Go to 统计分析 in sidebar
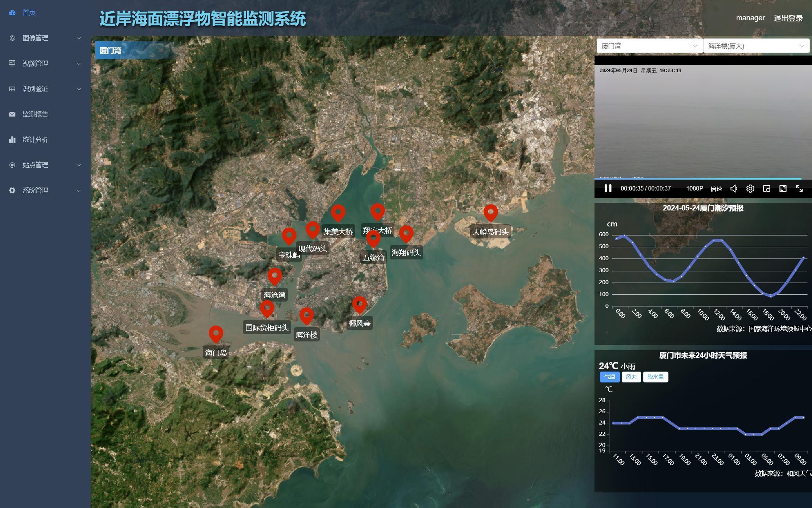This screenshot has height=508, width=812. [35, 140]
